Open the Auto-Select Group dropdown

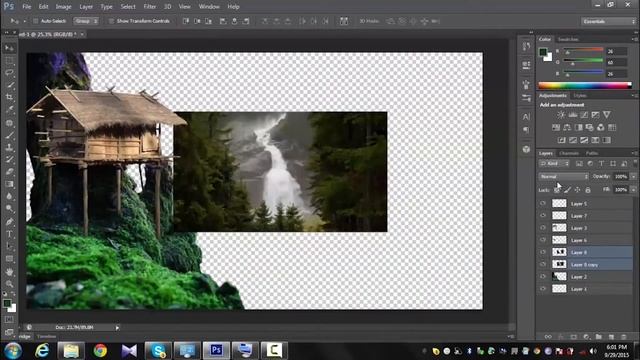tap(86, 21)
